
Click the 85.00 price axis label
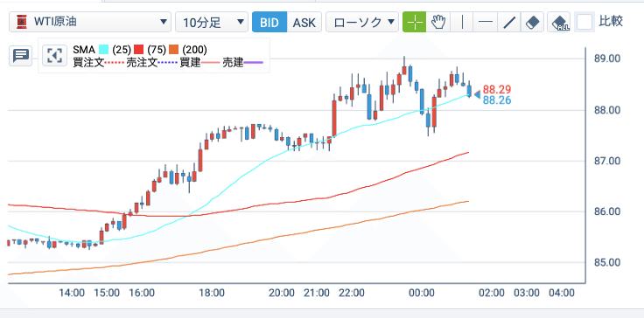(607, 262)
